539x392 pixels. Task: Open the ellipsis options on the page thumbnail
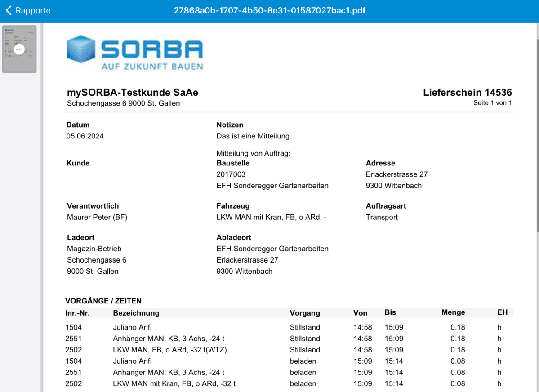pyautogui.click(x=19, y=49)
